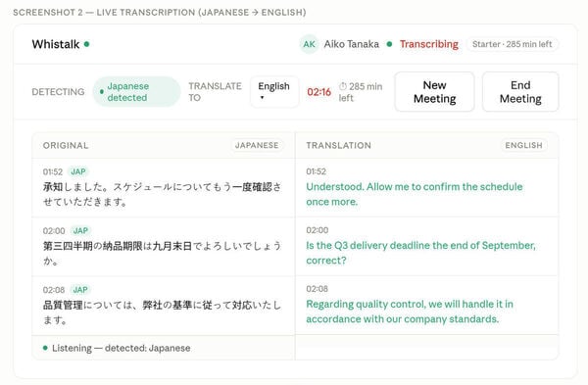Click the Starter 285 min left plan badge

pos(512,44)
